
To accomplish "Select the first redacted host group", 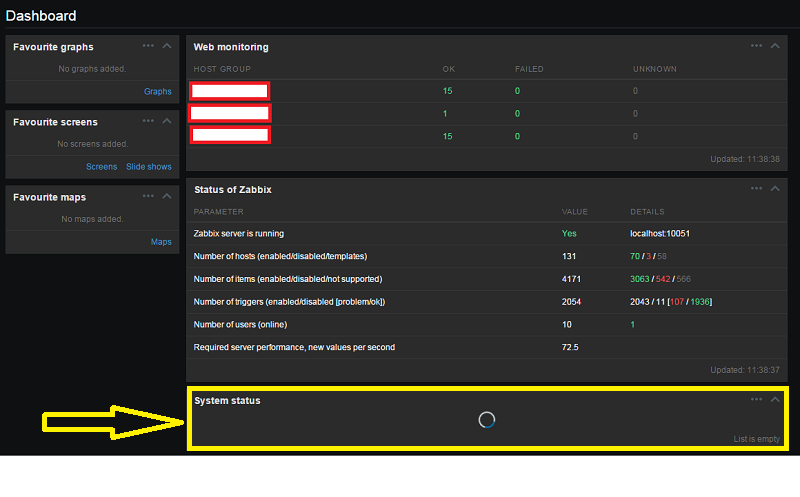I will point(230,91).
